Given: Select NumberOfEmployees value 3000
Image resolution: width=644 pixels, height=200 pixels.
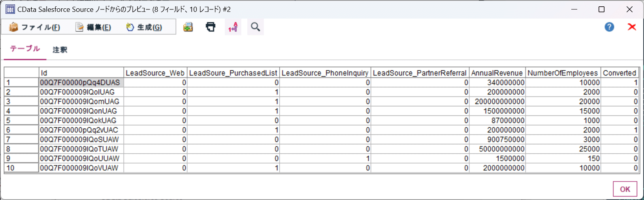Looking at the screenshot, I should [x=563, y=139].
